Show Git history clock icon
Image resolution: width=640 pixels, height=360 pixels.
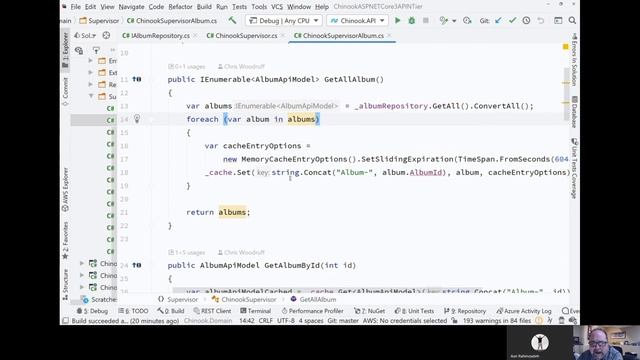click(x=526, y=20)
